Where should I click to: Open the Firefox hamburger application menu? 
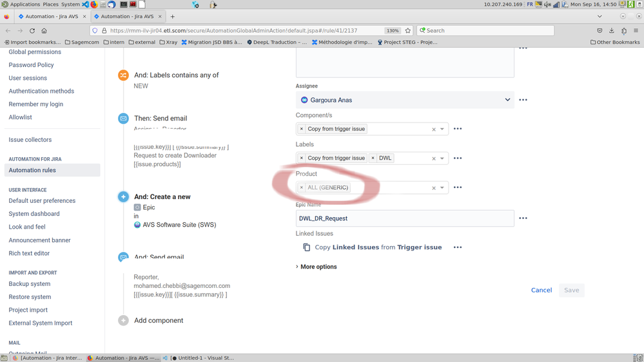click(636, 31)
